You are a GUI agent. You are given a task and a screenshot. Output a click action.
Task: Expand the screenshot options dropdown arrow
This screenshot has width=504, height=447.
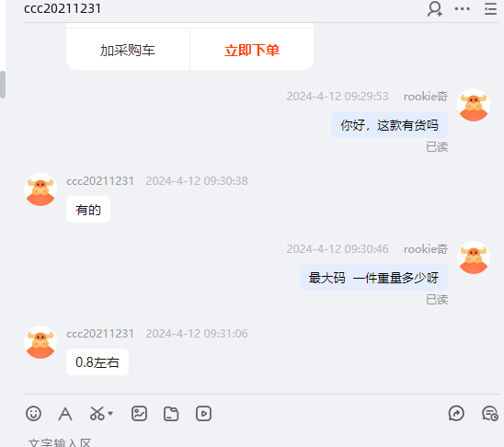110,413
